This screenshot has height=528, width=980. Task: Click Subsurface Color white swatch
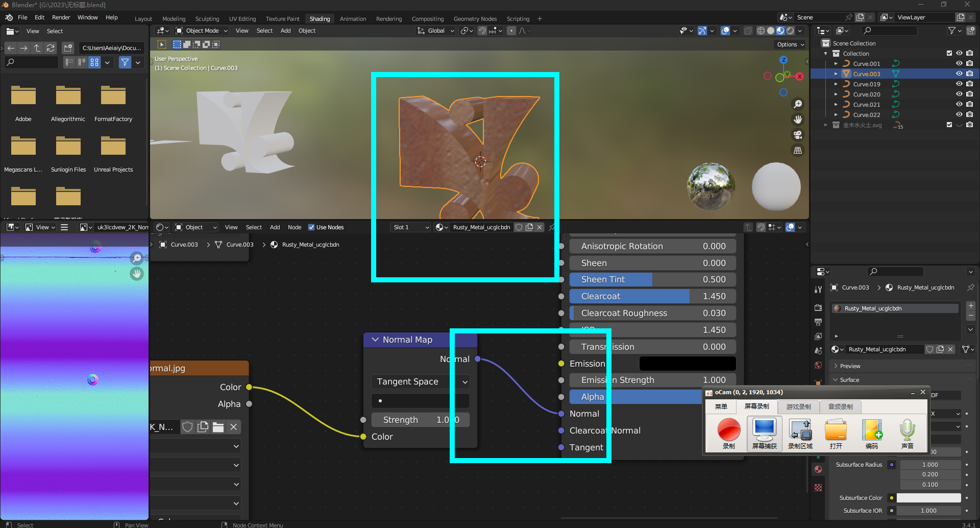pyautogui.click(x=928, y=498)
